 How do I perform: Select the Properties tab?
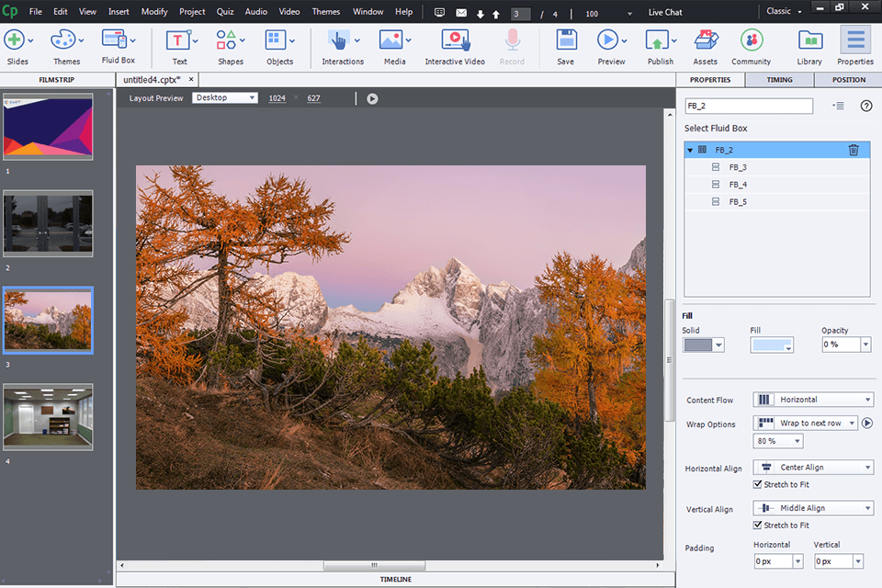pos(710,80)
